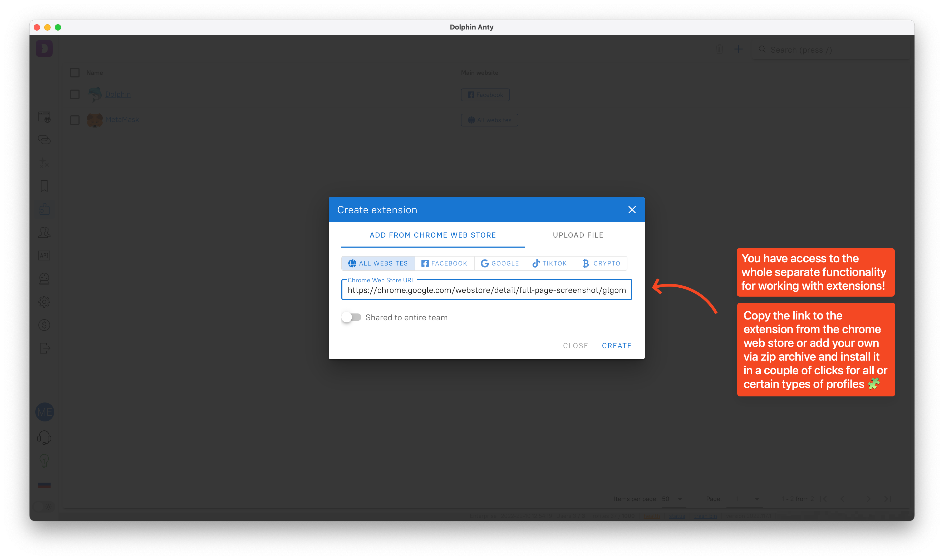Click the Facebook tag in Dolphin row
This screenshot has width=944, height=560.
(485, 95)
